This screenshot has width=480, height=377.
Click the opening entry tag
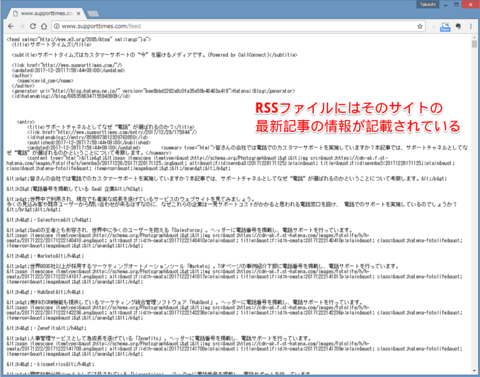point(26,122)
